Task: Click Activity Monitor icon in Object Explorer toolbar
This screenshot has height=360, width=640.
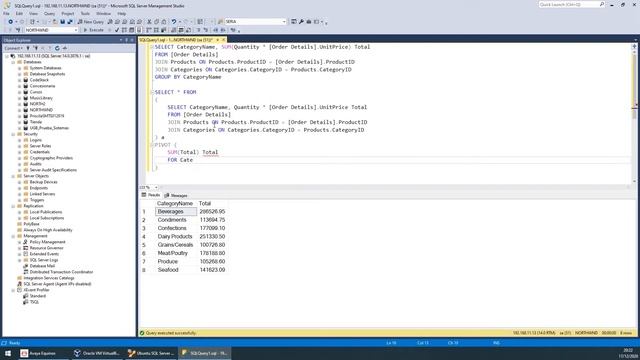Action: 64,48
